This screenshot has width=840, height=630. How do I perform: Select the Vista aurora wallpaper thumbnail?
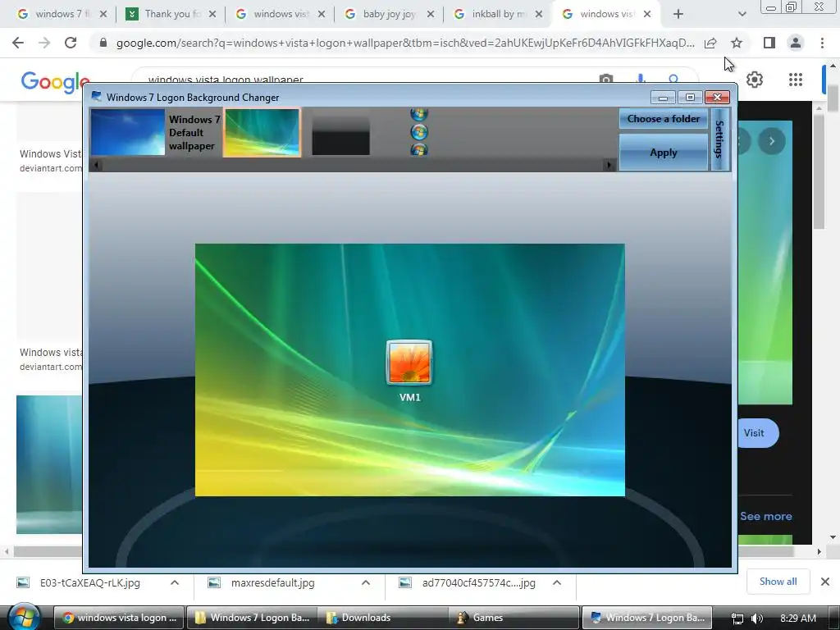[262, 132]
